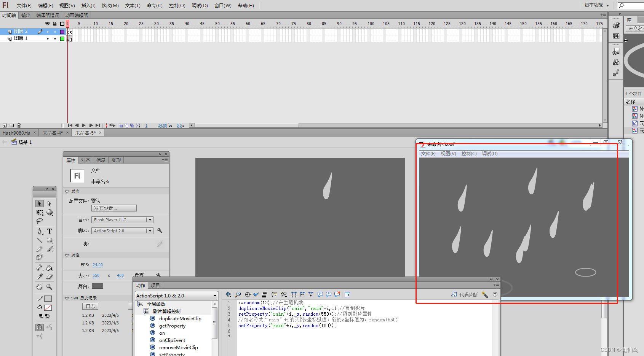Click swap stroke and fill colors icon

[47, 316]
